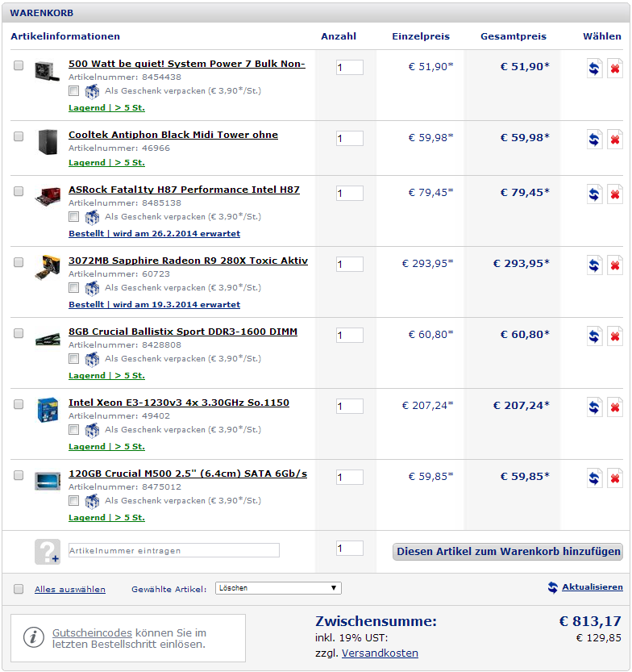Click quantity field of Sapphire Radeon R9 280X

point(349,265)
